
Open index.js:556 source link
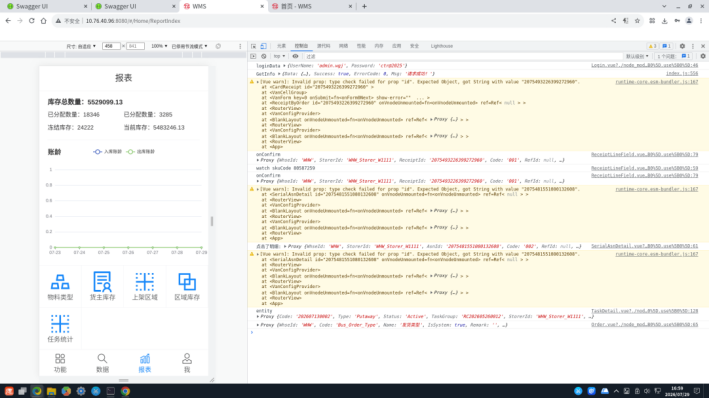682,74
